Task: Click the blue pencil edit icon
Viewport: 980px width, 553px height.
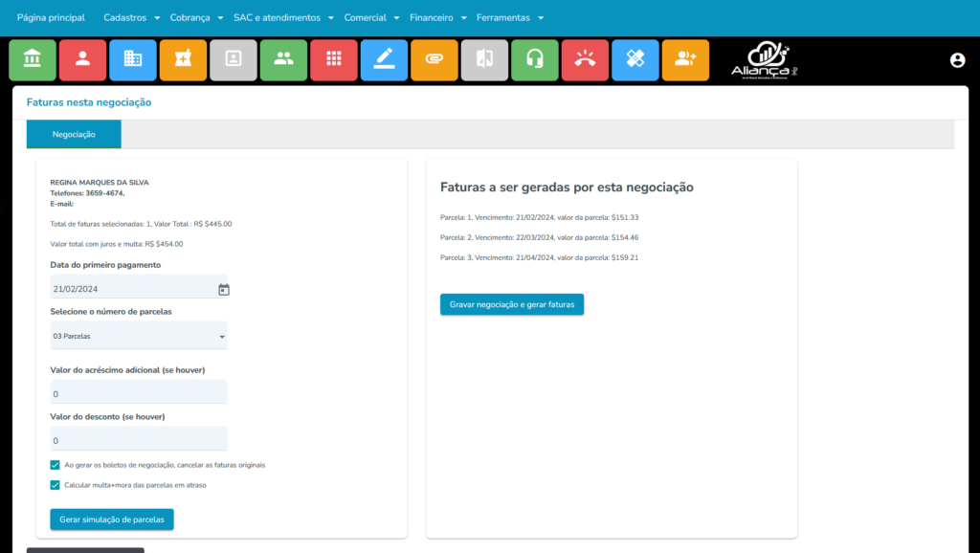Action: 384,59
